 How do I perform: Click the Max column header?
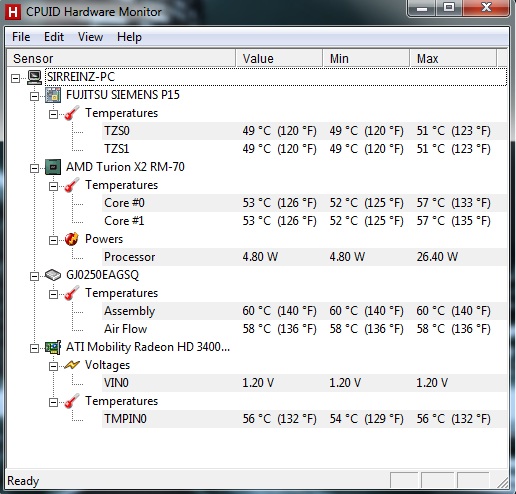453,59
